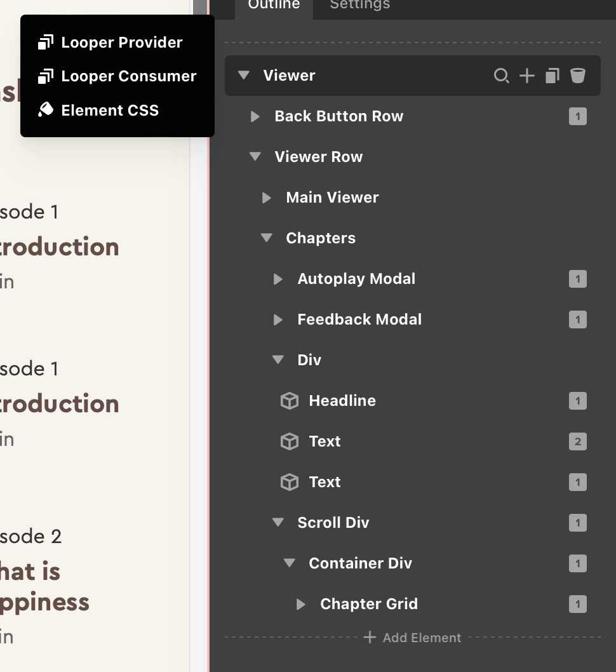Select the Text element with badge 2
616x672 pixels.
(x=325, y=441)
